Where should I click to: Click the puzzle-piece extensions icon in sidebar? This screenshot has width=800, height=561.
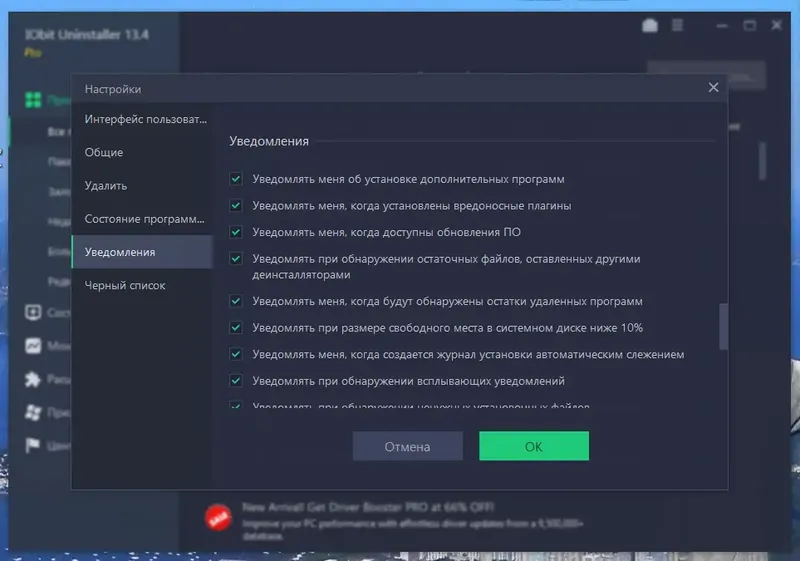click(x=33, y=379)
